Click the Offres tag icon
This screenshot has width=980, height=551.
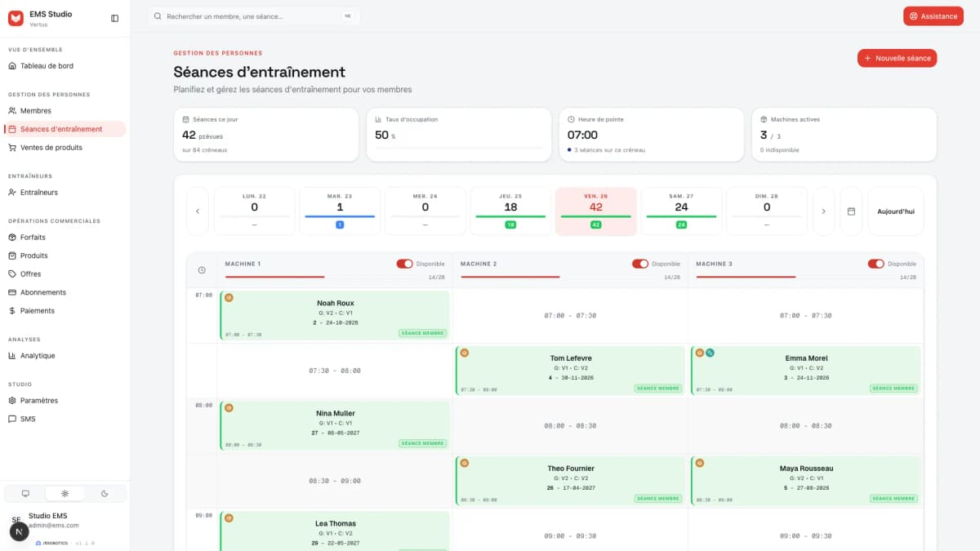coord(12,274)
